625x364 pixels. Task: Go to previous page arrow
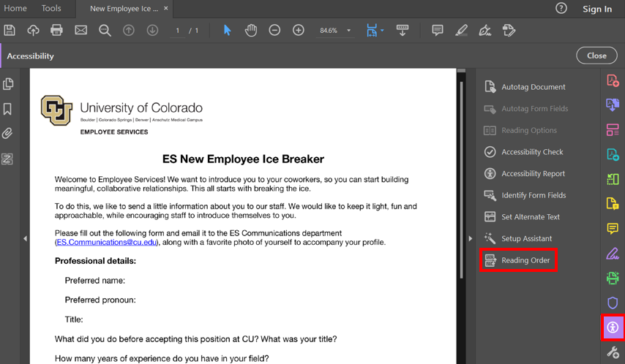pos(128,30)
